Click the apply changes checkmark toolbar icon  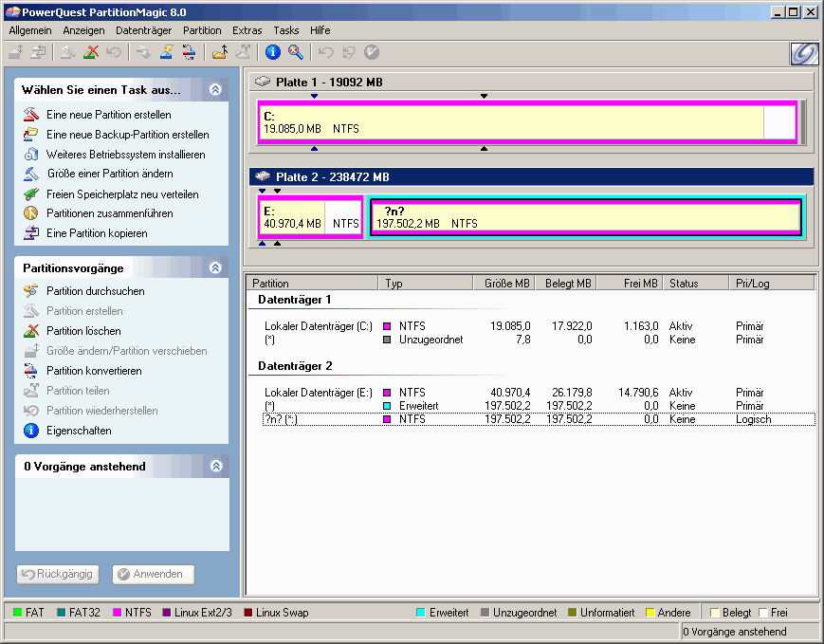point(372,52)
